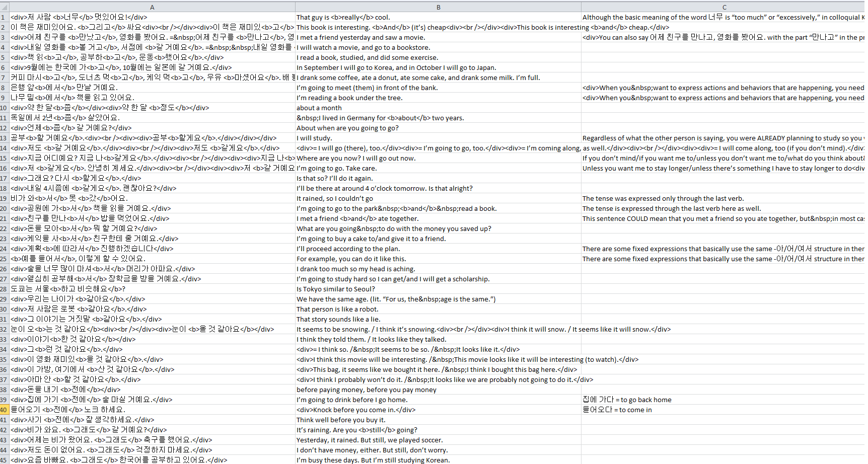Click cell 'That story sounds like a lie.'
This screenshot has width=868, height=464.
coord(438,319)
